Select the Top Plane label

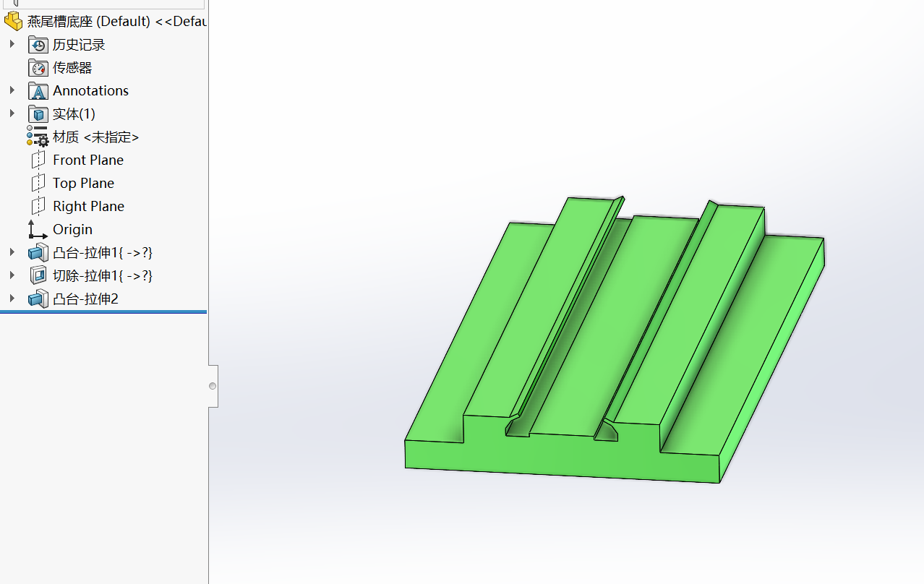pyautogui.click(x=83, y=184)
